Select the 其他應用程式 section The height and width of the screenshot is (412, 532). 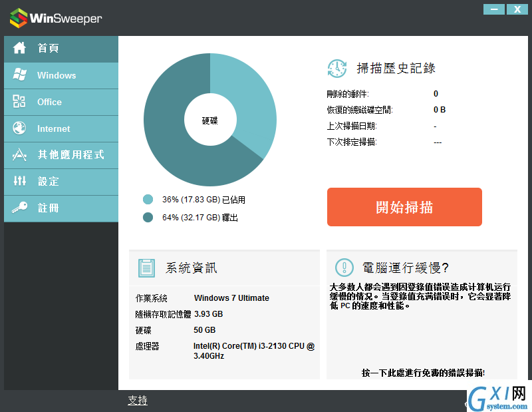coord(61,155)
